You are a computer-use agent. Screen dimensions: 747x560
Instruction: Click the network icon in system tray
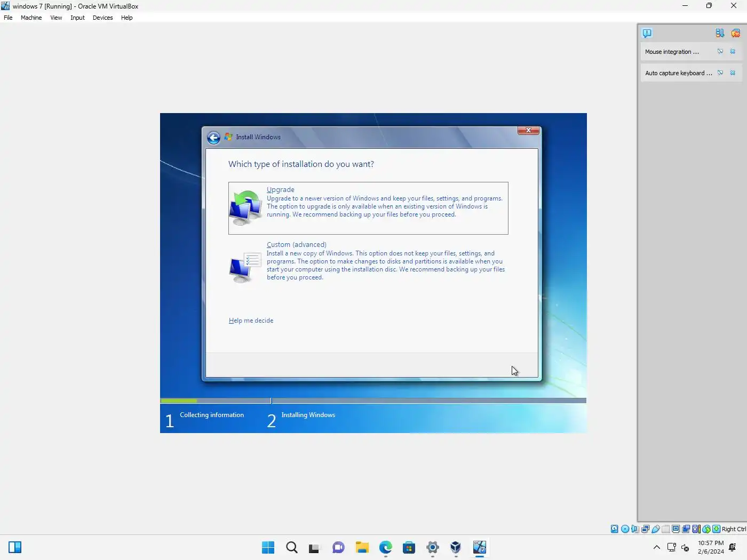coord(672,547)
